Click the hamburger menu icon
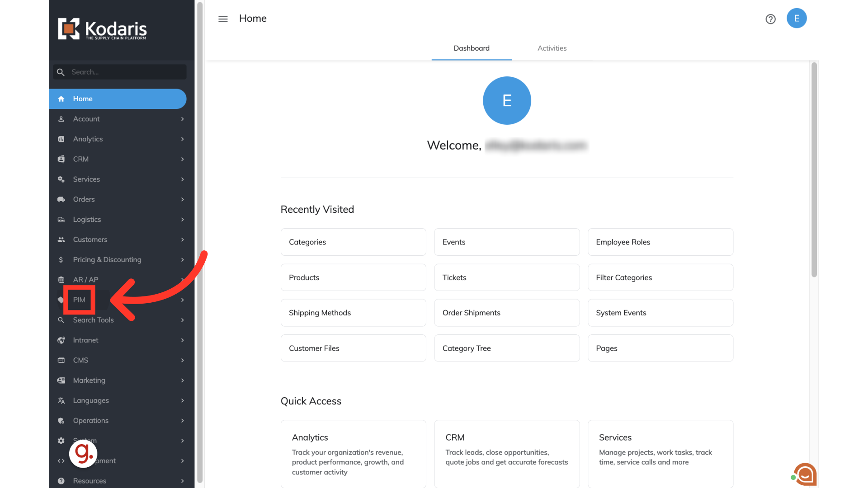868x488 pixels. click(223, 19)
